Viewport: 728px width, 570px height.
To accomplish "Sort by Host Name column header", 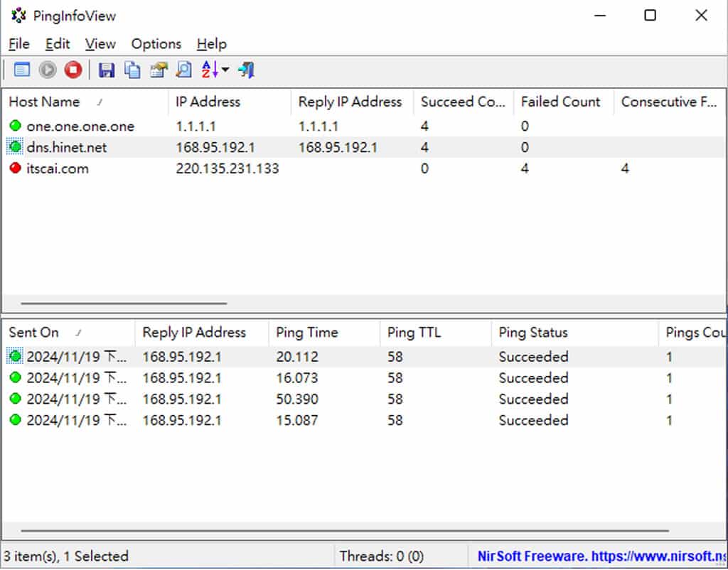I will tap(44, 102).
